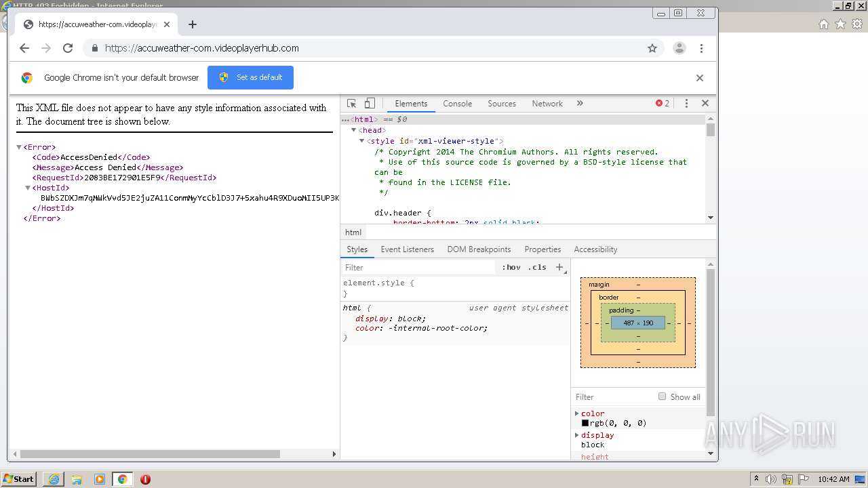Screen dimensions: 868x488
Task: Collapse the style xml-viewer-style node
Action: (x=361, y=141)
